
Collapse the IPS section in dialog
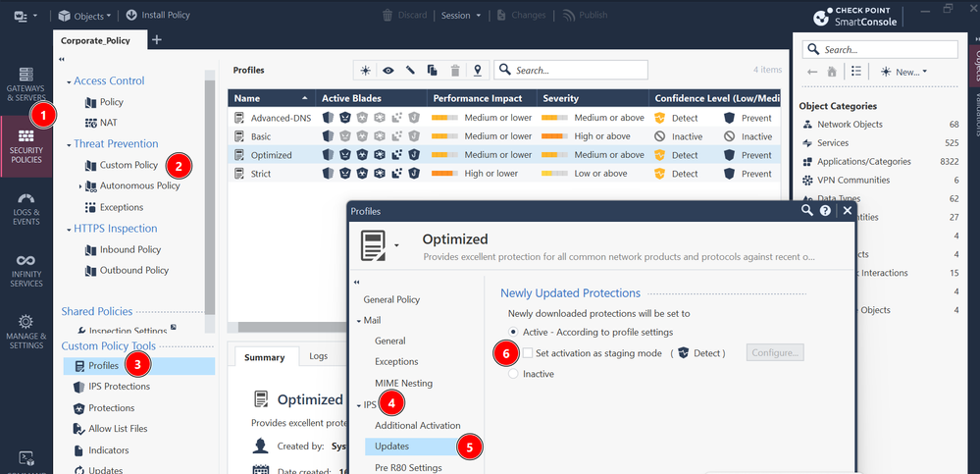pyautogui.click(x=359, y=405)
